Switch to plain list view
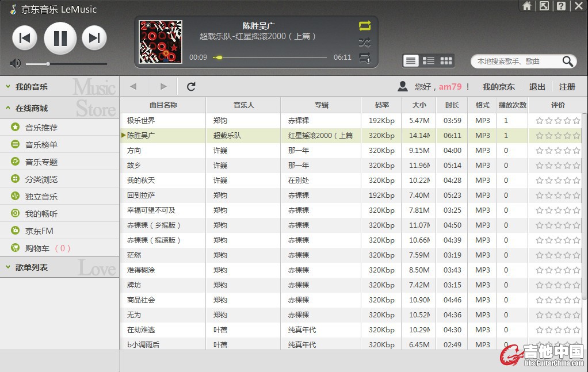588x372 pixels. point(411,61)
